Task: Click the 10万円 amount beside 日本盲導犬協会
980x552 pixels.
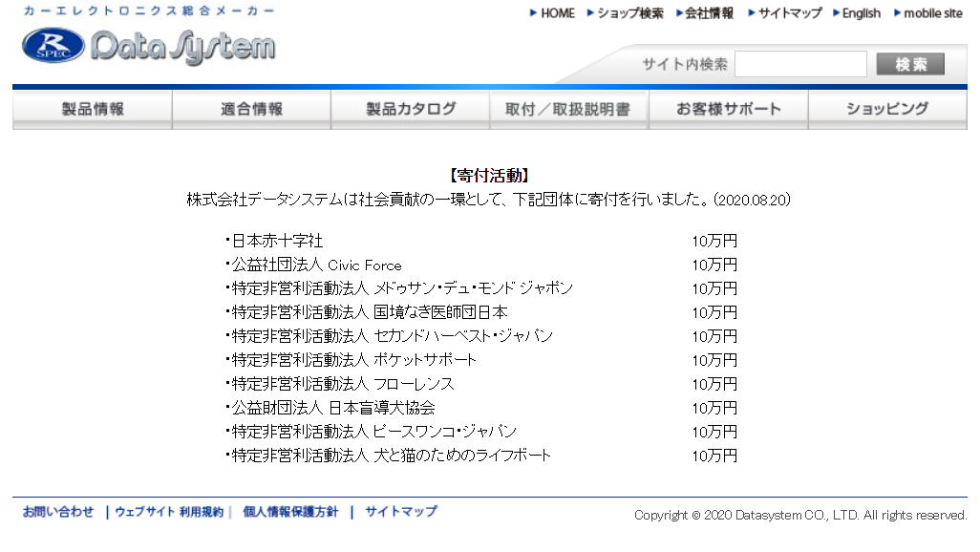Action: (x=714, y=408)
